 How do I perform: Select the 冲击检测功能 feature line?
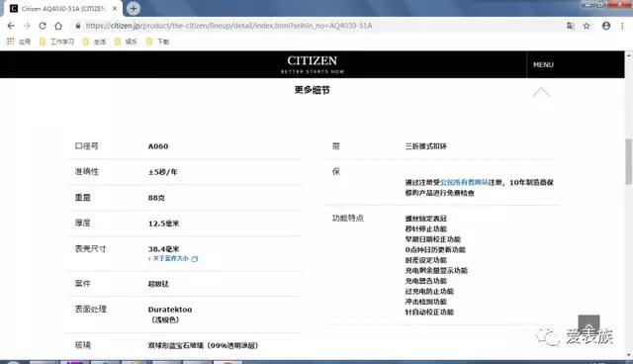click(426, 302)
